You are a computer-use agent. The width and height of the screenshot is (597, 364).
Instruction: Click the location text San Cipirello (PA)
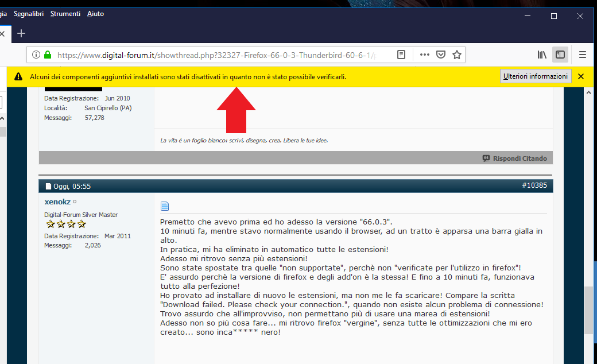pos(108,108)
